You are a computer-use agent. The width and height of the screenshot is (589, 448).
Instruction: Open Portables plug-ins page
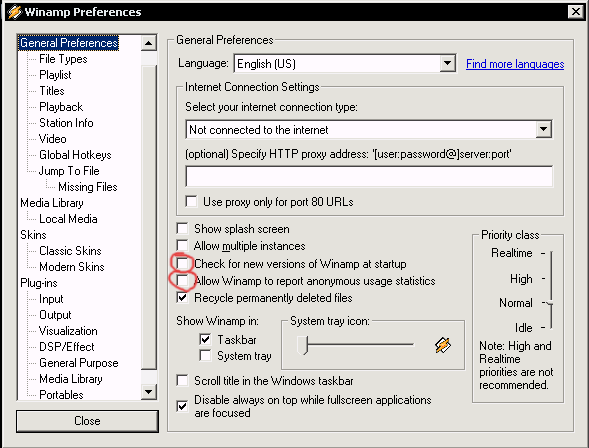pos(61,395)
